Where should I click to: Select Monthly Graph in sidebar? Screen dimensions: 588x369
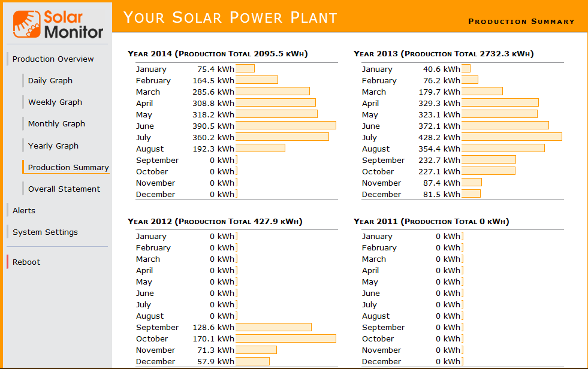click(56, 123)
